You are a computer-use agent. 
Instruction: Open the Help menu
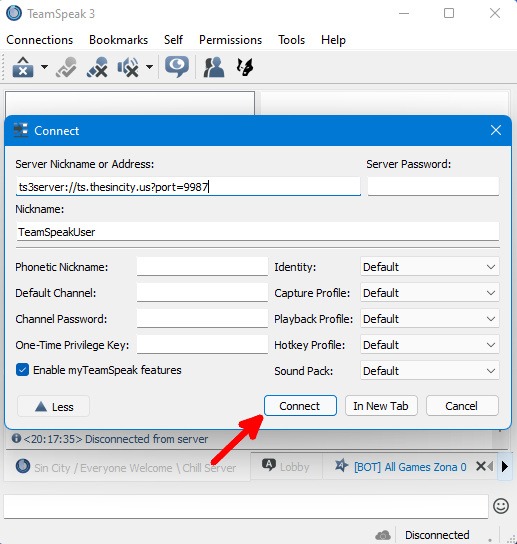(333, 40)
